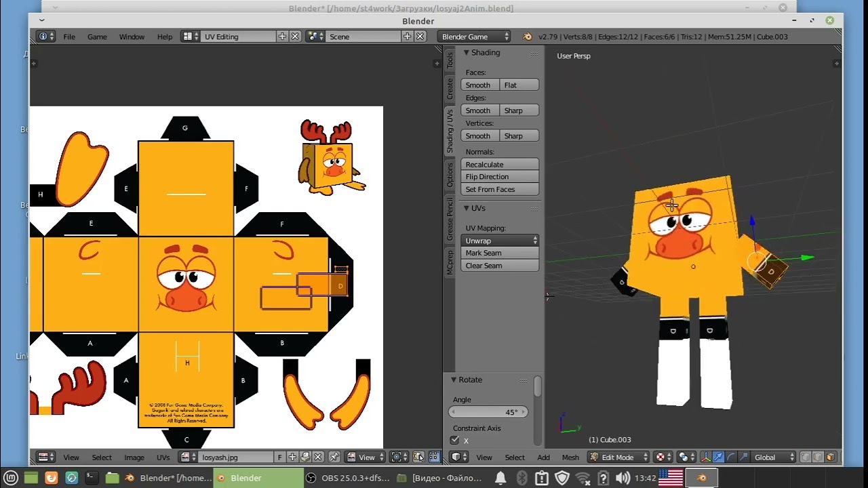Image resolution: width=868 pixels, height=488 pixels.
Task: Pin the image in UV editor
Action: pyautogui.click(x=334, y=457)
